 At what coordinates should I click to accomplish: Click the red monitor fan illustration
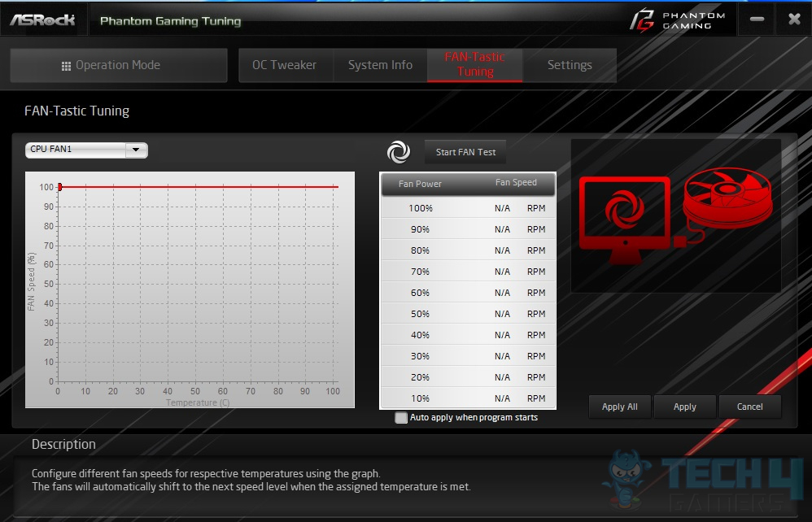(625, 220)
